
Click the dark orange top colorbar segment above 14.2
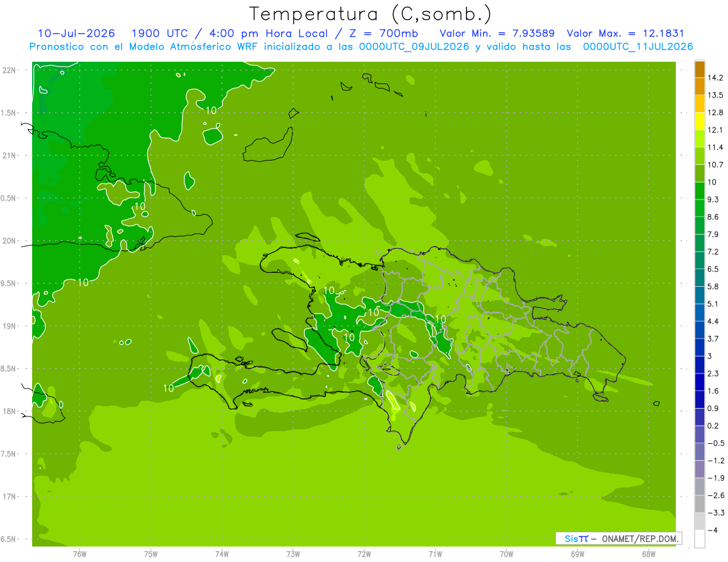pos(699,69)
